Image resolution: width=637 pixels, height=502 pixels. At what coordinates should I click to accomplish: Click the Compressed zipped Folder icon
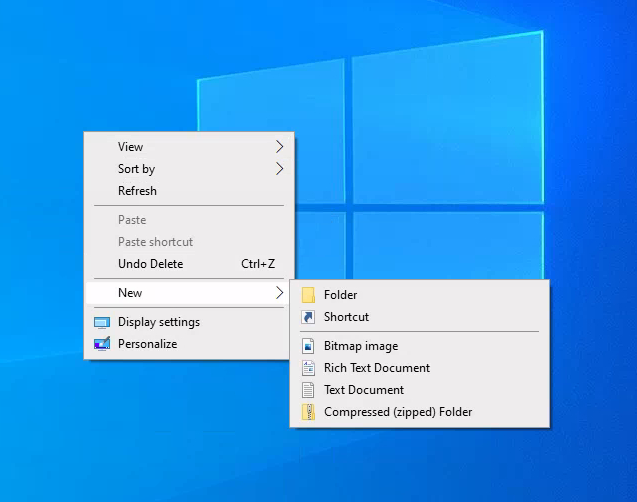pyautogui.click(x=308, y=412)
